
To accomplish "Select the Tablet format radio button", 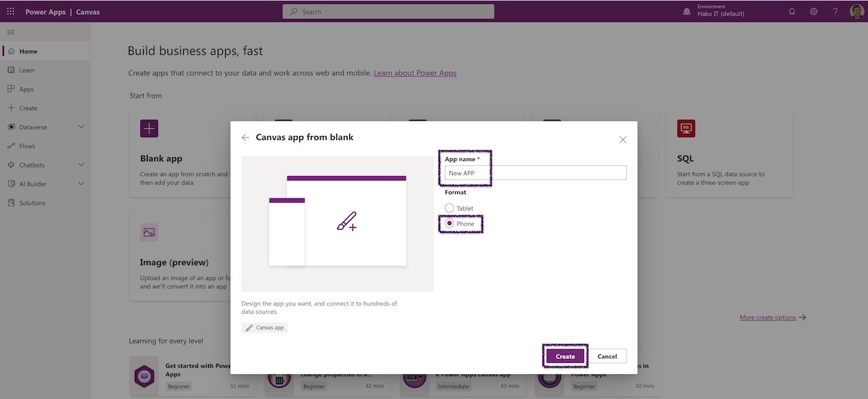I will [x=449, y=208].
